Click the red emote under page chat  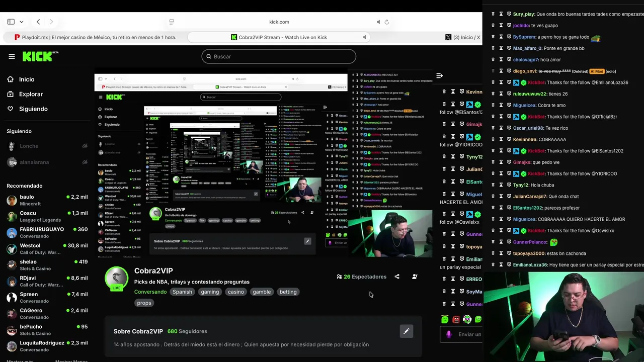tap(456, 319)
